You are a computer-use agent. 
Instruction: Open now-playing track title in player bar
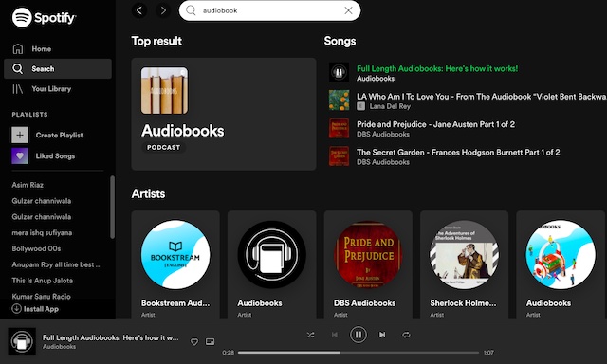click(x=111, y=337)
